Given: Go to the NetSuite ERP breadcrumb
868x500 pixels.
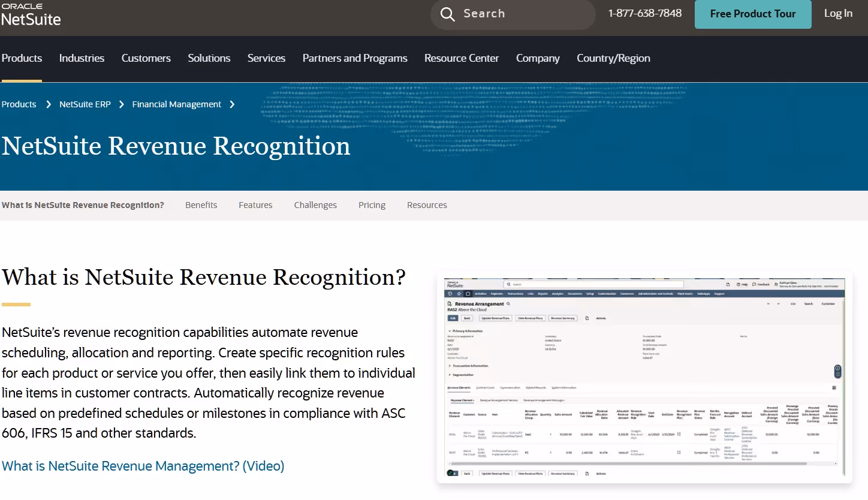Looking at the screenshot, I should click(85, 104).
